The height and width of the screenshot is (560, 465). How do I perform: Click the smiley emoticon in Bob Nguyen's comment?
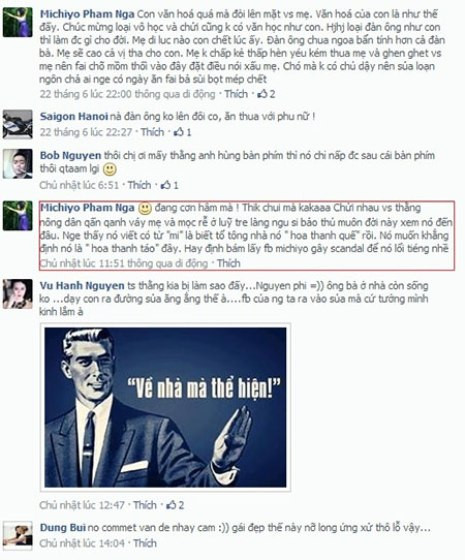(x=110, y=169)
